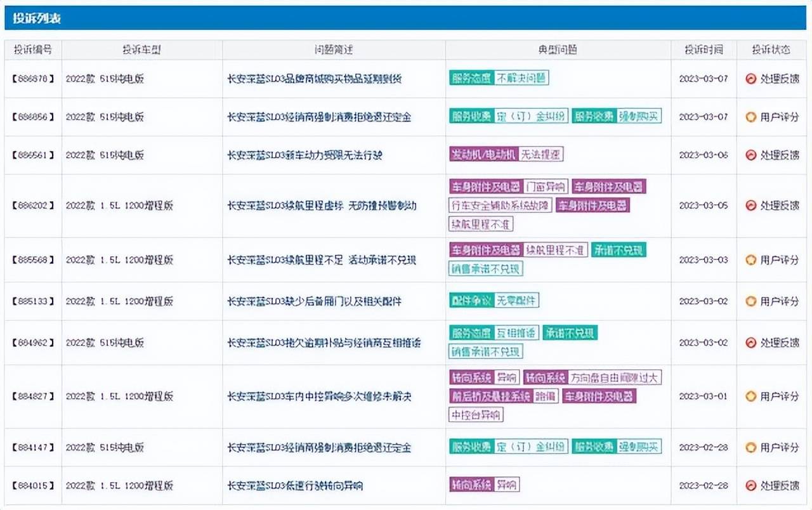Select the 前后桥及悬挂系统 tag
812x510 pixels.
[x=490, y=396]
